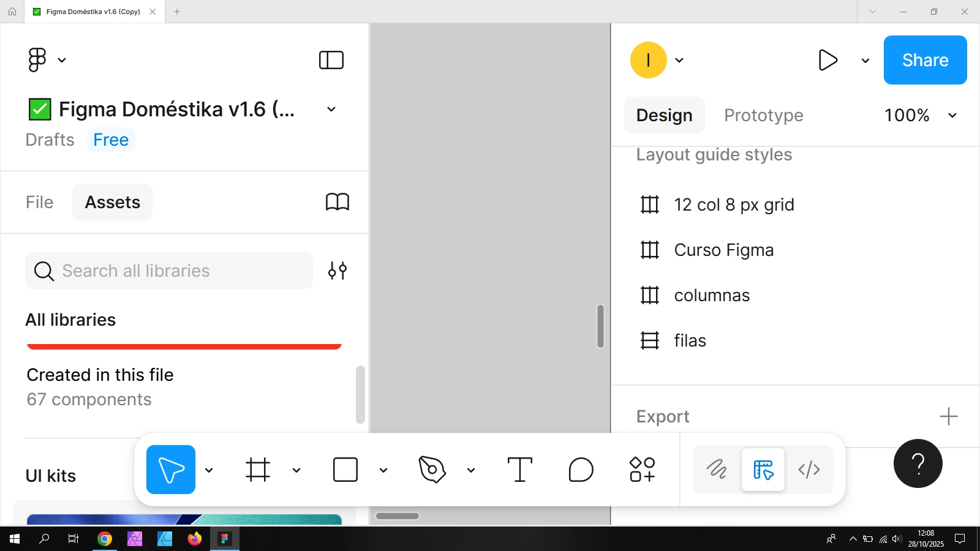Click the All libraries heading
Image resolution: width=980 pixels, height=551 pixels.
coord(70,320)
